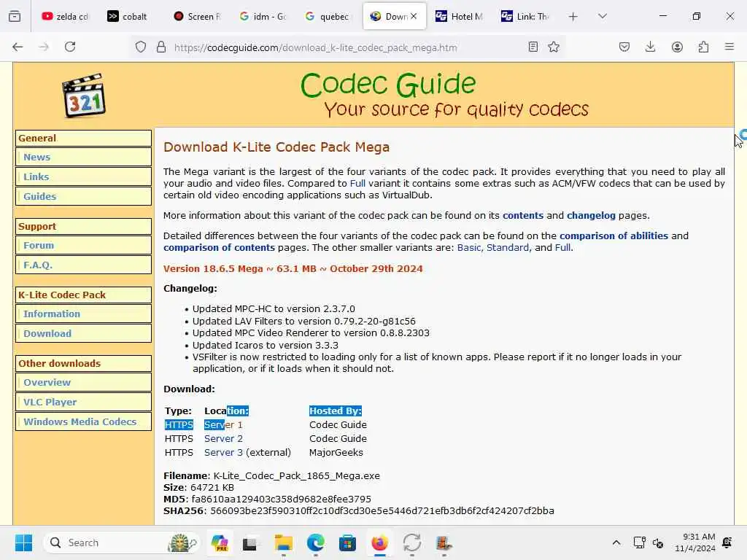Bookmark this page with the star icon
The image size is (747, 560).
554,47
